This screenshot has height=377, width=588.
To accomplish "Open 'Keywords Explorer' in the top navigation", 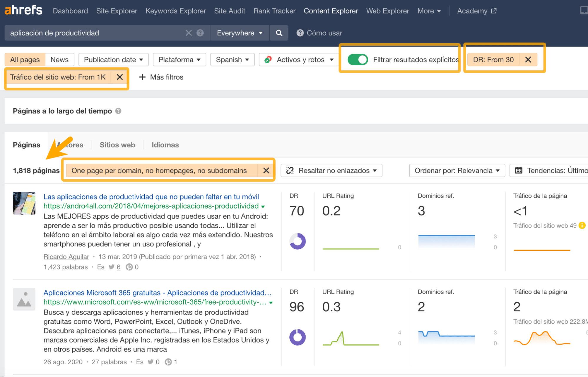I will point(175,11).
